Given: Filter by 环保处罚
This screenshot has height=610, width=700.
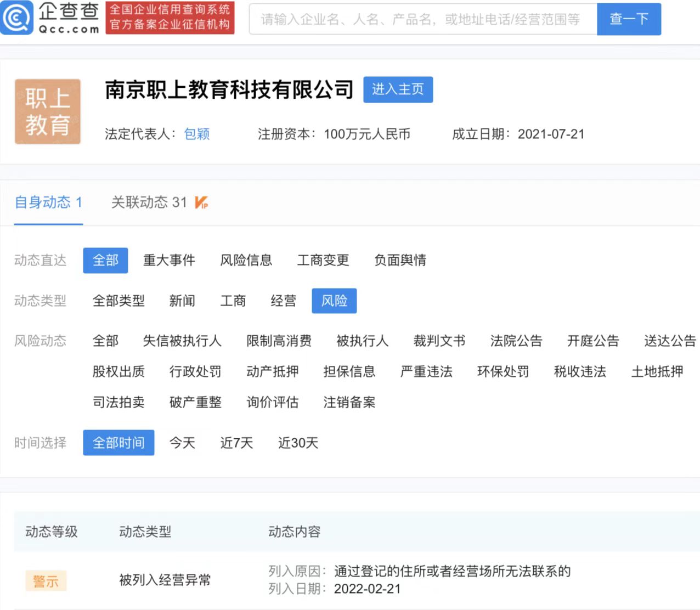Looking at the screenshot, I should [503, 372].
